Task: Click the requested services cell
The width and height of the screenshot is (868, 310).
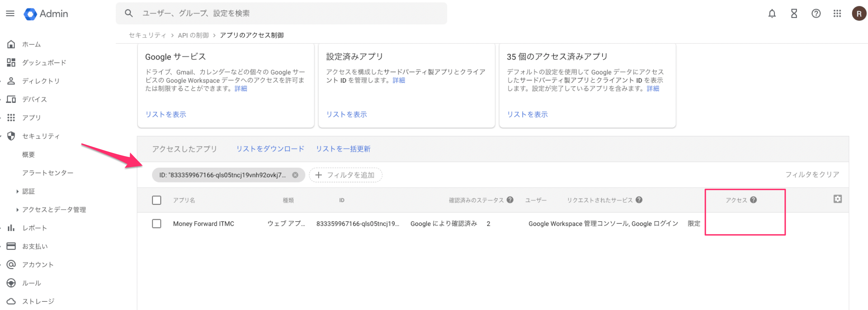Action: pyautogui.click(x=603, y=223)
